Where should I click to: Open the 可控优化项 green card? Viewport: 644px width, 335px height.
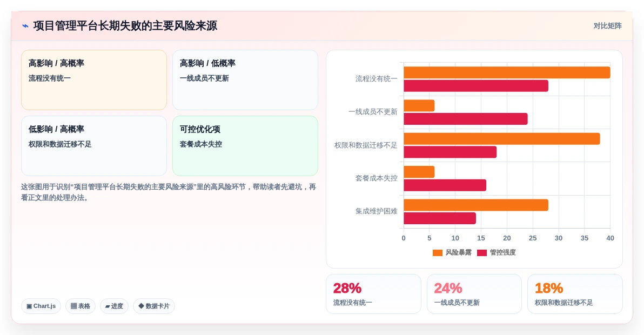point(245,146)
